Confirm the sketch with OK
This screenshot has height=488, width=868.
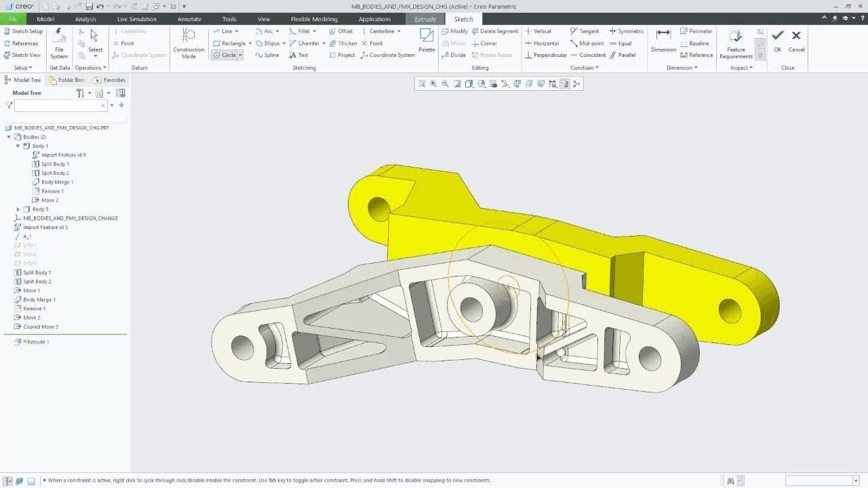(x=777, y=40)
